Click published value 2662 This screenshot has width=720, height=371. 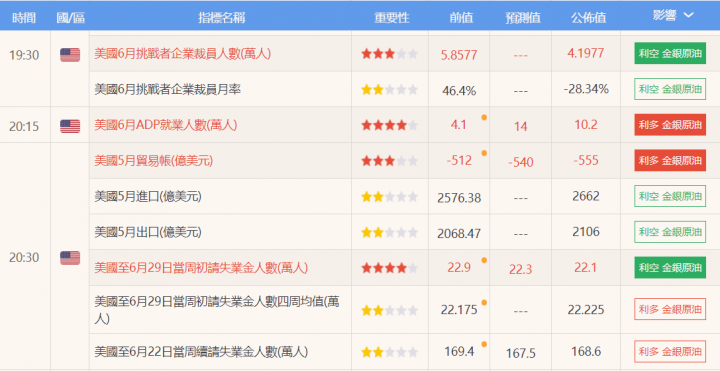tap(586, 196)
